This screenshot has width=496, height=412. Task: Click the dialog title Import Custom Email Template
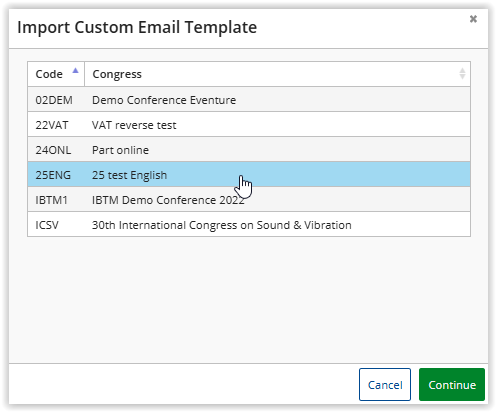coord(137,27)
